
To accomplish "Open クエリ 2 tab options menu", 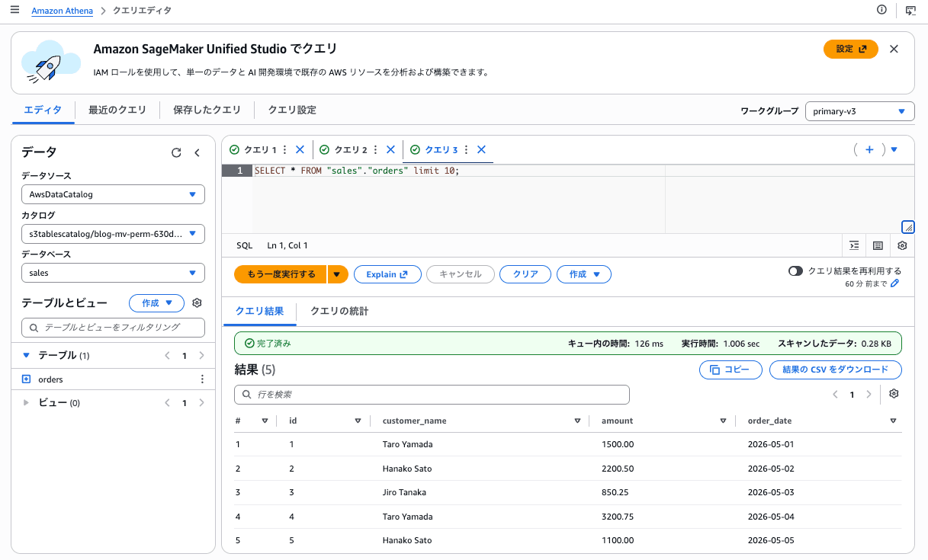I will [375, 149].
